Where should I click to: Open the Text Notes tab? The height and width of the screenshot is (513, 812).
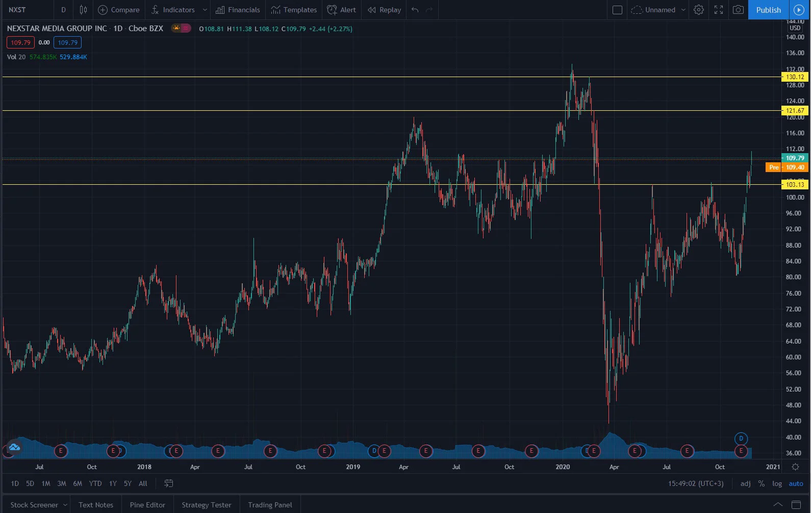coord(96,505)
